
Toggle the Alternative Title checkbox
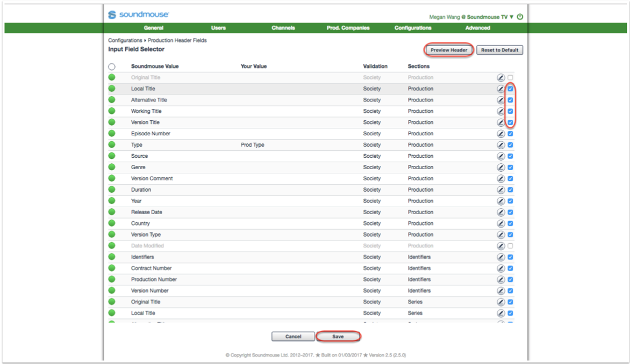pos(510,100)
